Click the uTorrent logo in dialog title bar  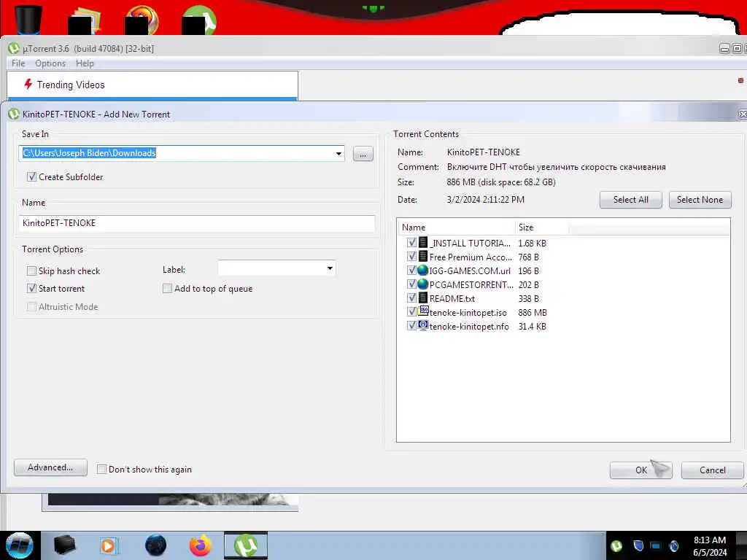pyautogui.click(x=14, y=114)
